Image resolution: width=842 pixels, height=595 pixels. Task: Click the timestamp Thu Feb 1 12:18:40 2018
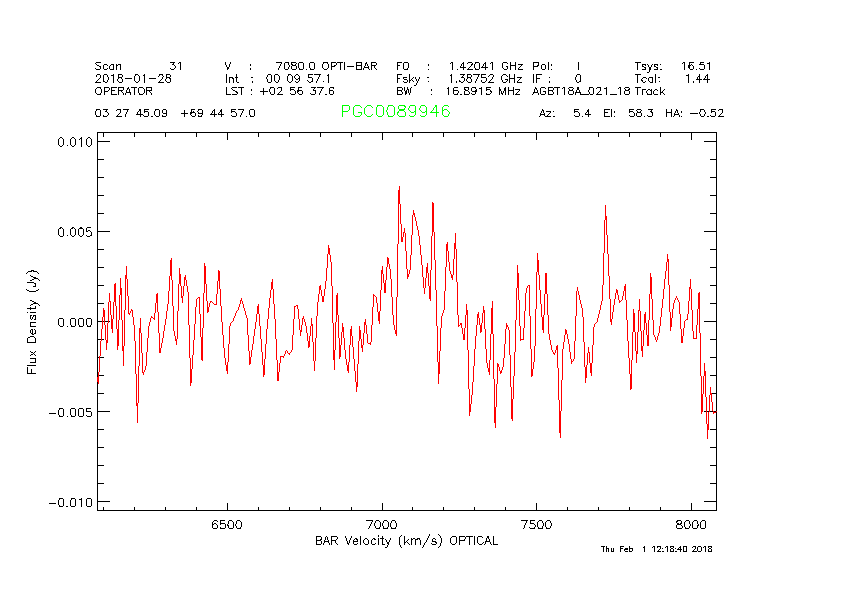pyautogui.click(x=656, y=549)
